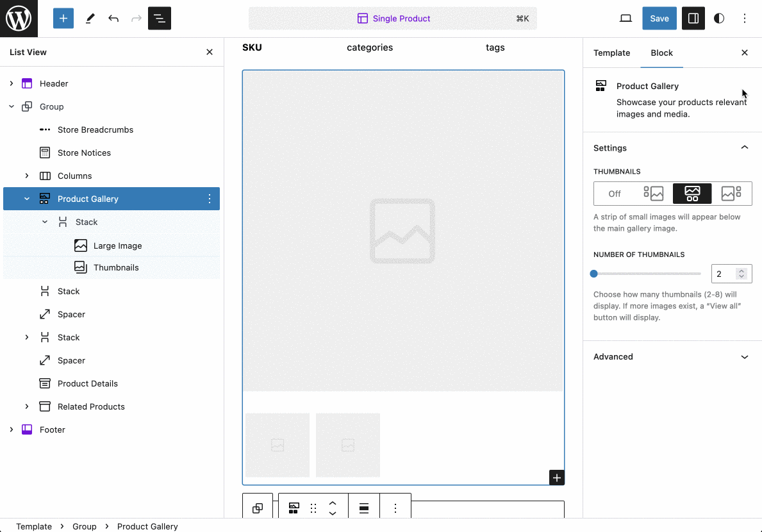
Task: Open the block inserter with the plus icon
Action: pyautogui.click(x=63, y=18)
